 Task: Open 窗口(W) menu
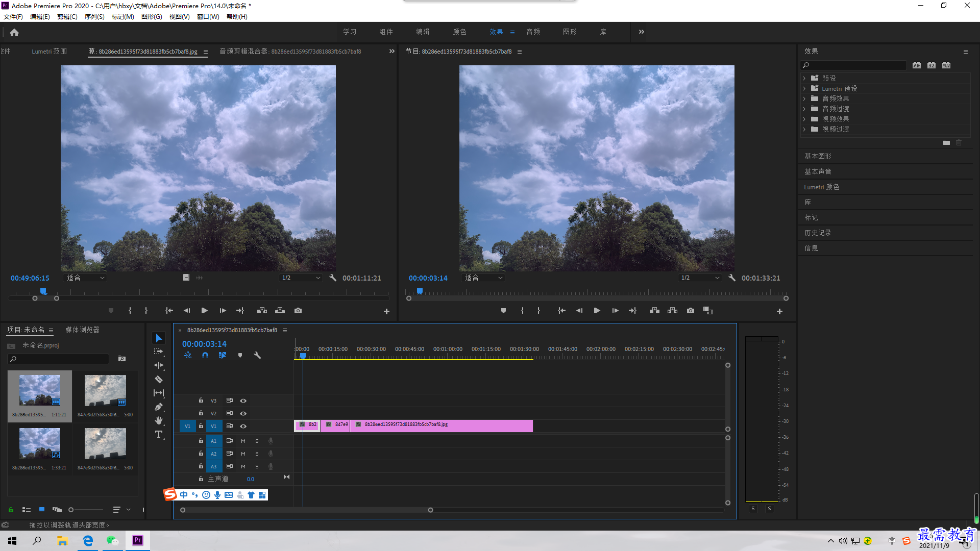click(x=208, y=17)
